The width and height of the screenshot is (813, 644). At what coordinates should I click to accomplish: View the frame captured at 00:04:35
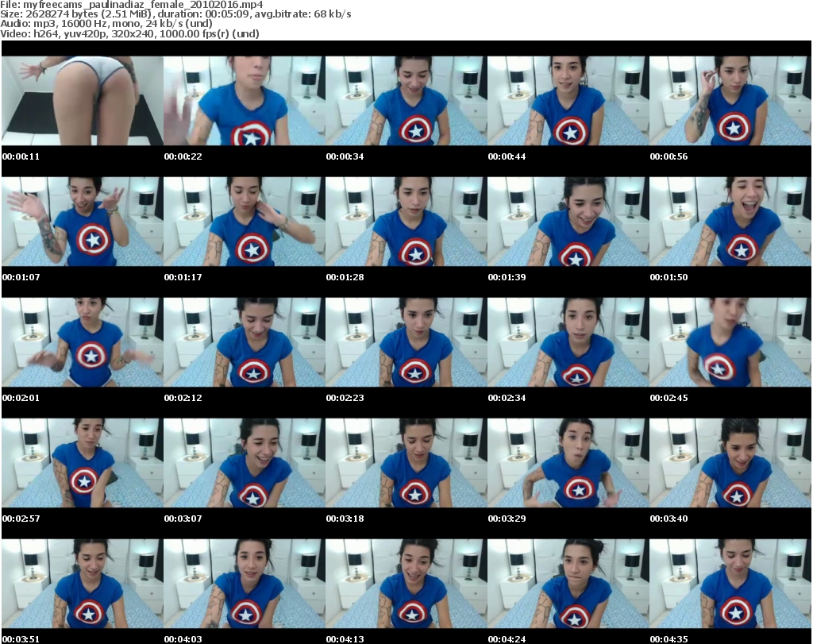coord(730,584)
